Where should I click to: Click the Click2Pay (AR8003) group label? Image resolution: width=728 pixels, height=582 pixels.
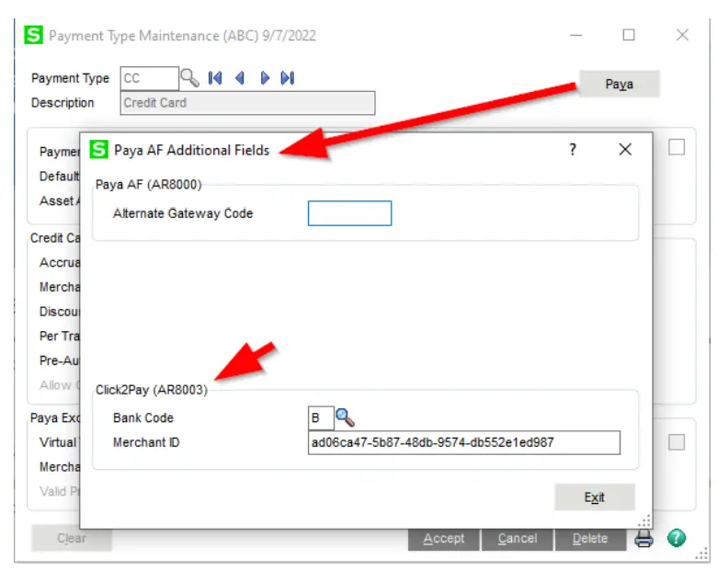click(x=152, y=390)
